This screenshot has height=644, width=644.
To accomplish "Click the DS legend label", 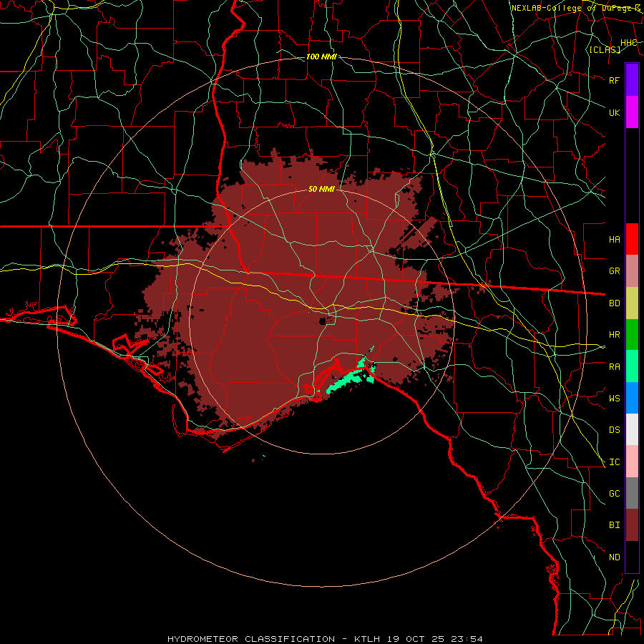I will coord(614,429).
